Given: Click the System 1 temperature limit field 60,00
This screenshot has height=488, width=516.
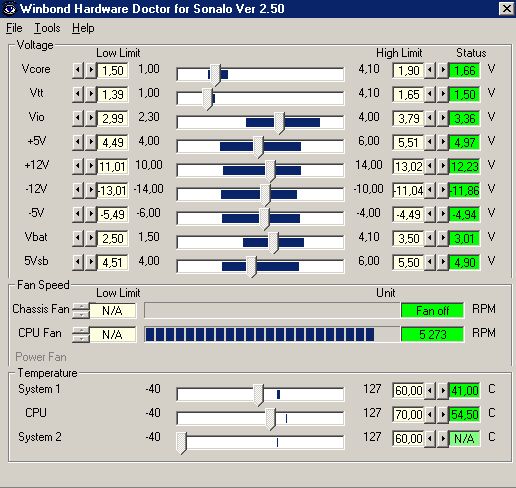Looking at the screenshot, I should (408, 390).
